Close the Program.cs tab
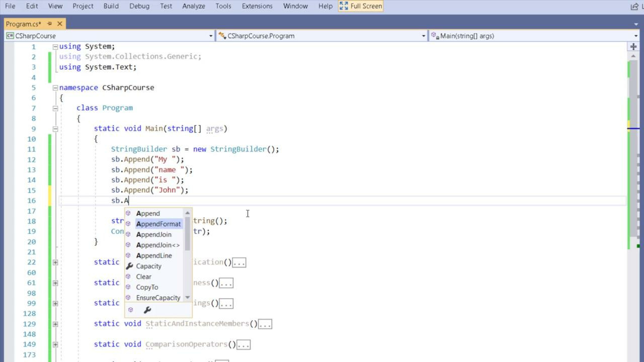Image resolution: width=644 pixels, height=362 pixels. [x=60, y=24]
